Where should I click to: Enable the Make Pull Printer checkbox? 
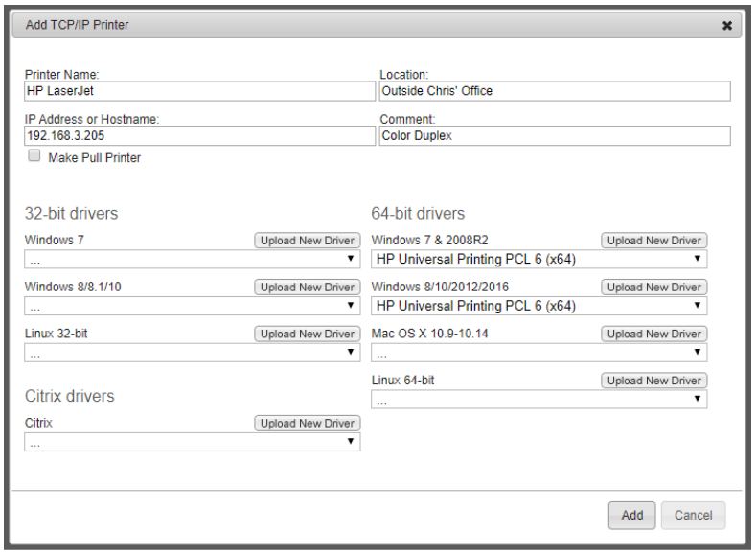click(34, 156)
